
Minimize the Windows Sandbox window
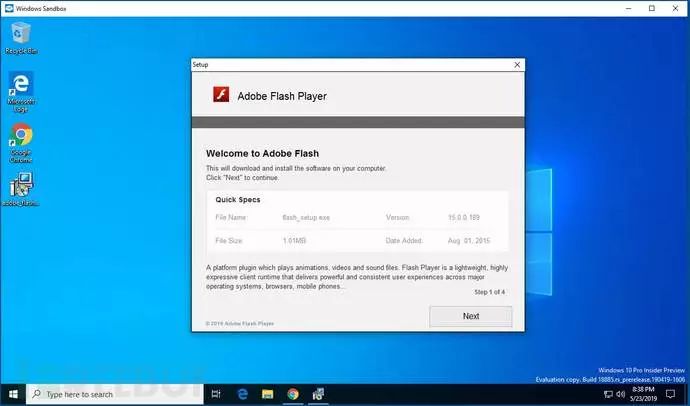coord(629,8)
